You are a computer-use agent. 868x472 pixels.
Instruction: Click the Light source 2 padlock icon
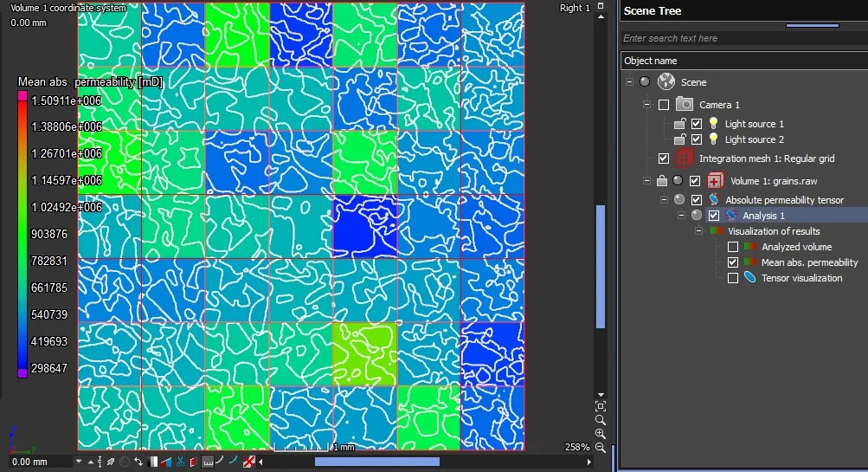pyautogui.click(x=679, y=139)
